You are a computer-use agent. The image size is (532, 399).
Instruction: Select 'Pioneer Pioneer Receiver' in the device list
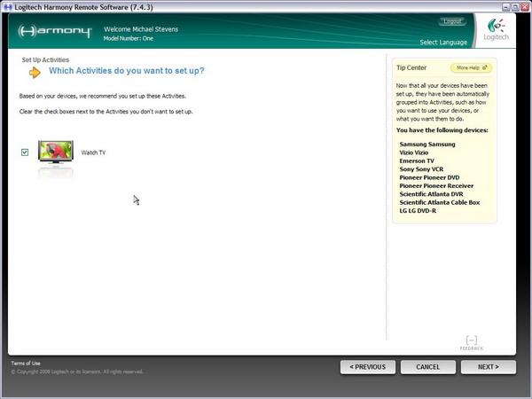pyautogui.click(x=436, y=186)
